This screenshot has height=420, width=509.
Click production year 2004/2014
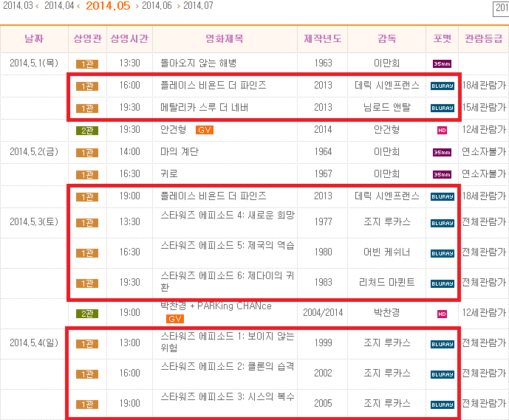[x=323, y=313]
